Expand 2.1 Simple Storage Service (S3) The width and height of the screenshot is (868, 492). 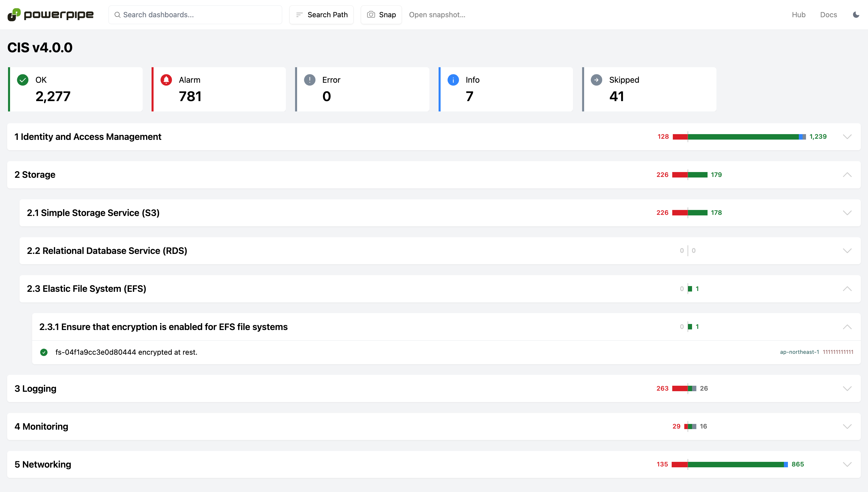coord(847,213)
